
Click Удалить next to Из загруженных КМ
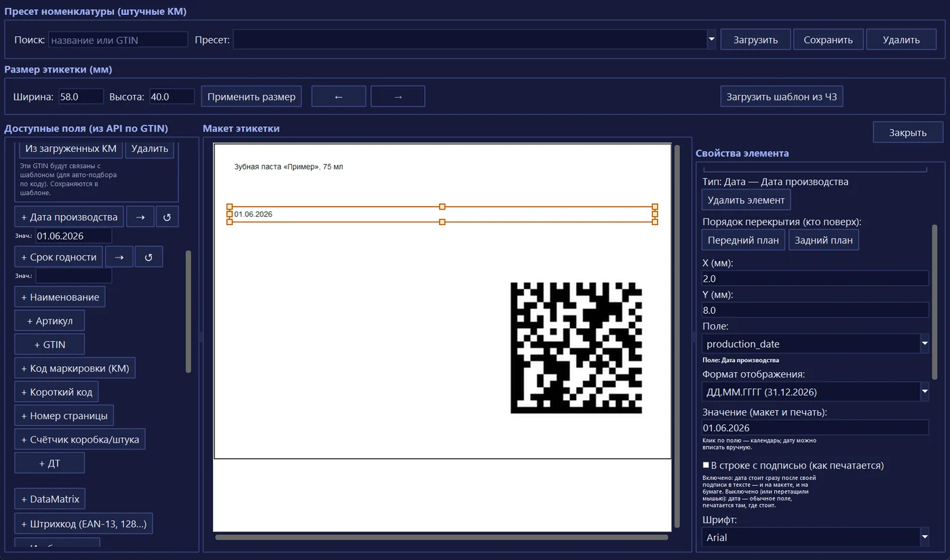(150, 148)
